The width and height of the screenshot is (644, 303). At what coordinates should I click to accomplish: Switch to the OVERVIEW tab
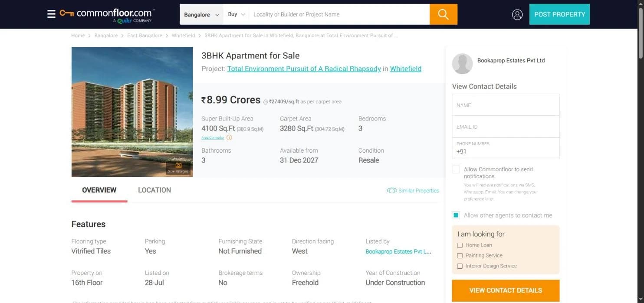99,190
